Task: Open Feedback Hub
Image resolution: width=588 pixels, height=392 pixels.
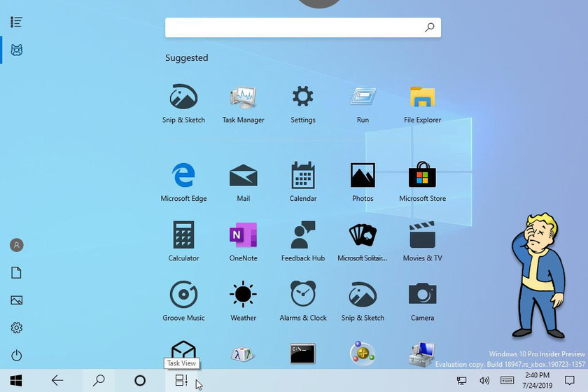Action: [x=303, y=241]
